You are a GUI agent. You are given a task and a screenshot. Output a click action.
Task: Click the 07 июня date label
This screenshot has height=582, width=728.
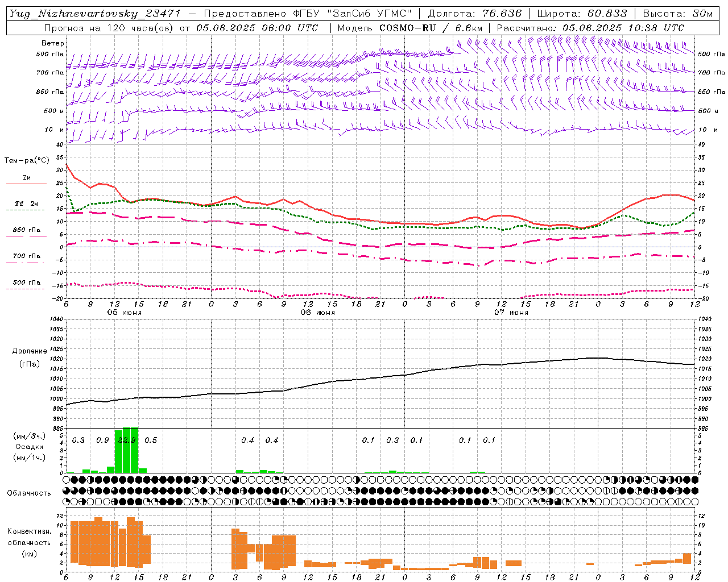[511, 313]
